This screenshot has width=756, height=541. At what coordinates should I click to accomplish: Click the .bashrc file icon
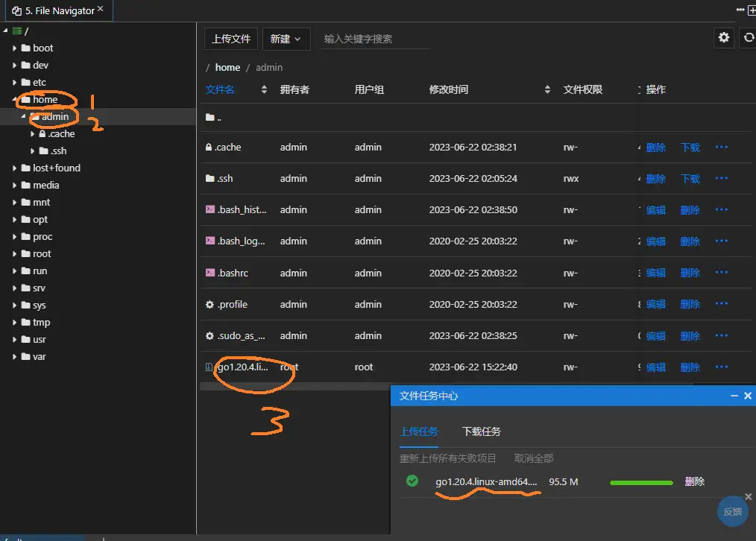[210, 273]
